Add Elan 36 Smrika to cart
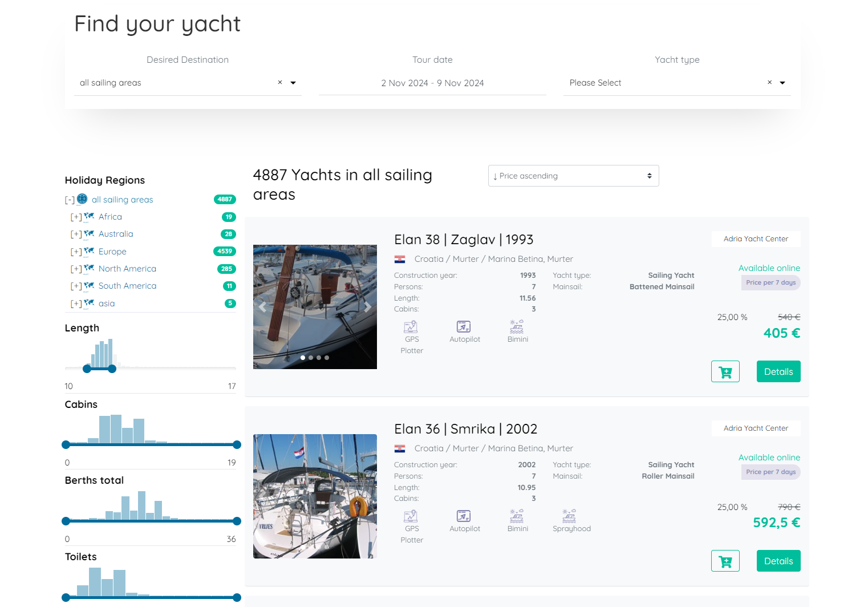Screen dimensions: 868x607 point(725,561)
